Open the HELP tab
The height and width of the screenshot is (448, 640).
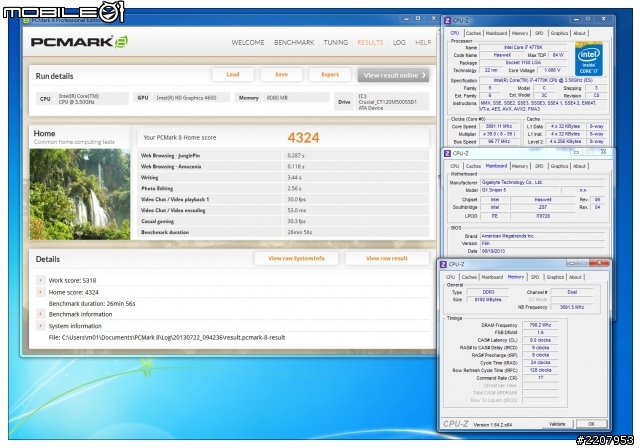423,42
